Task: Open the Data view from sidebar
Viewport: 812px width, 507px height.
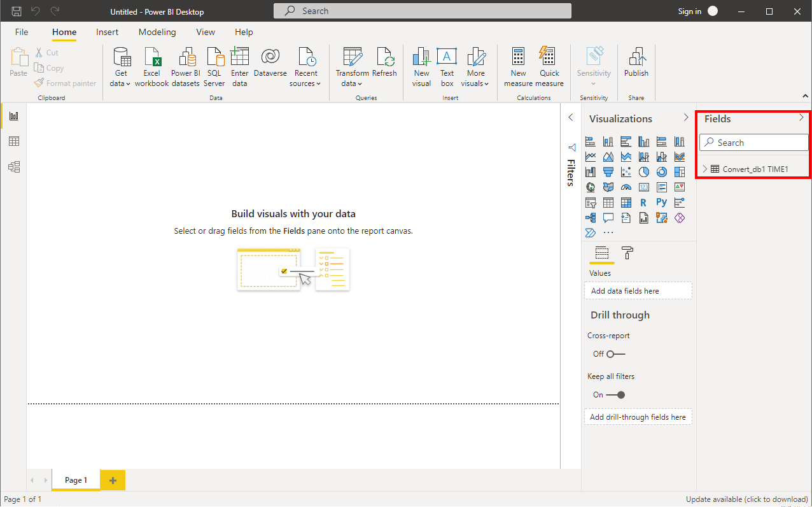Action: (14, 141)
